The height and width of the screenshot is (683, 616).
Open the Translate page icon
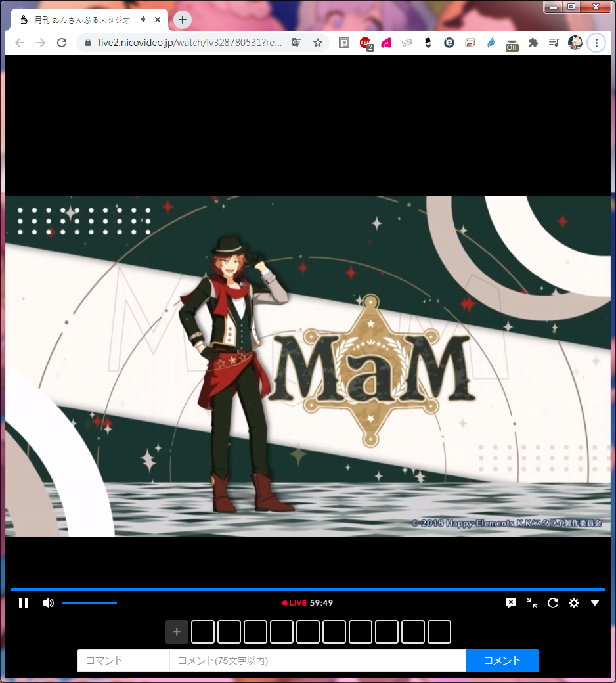click(x=297, y=43)
